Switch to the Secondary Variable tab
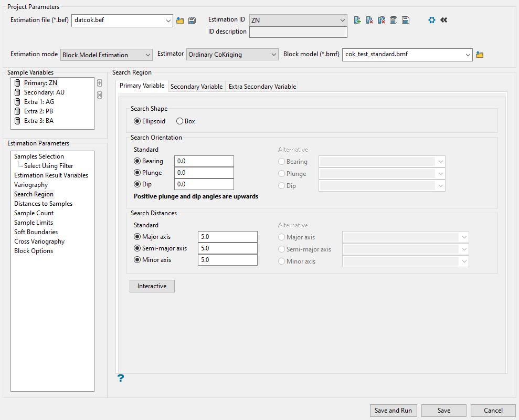 pos(196,87)
